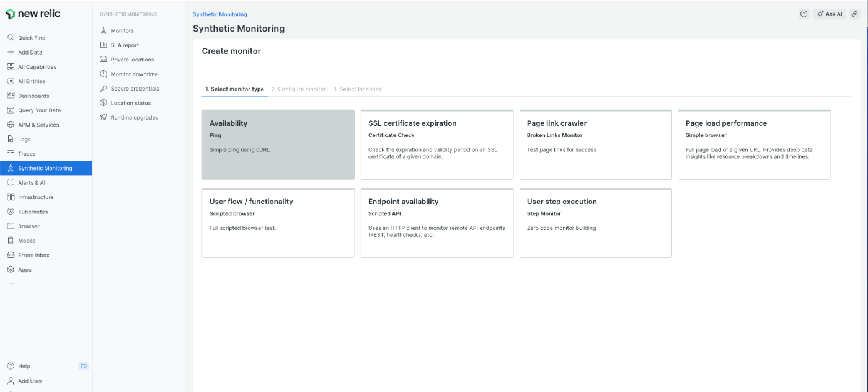Image resolution: width=868 pixels, height=392 pixels.
Task: Click the Location status target icon
Action: point(104,103)
